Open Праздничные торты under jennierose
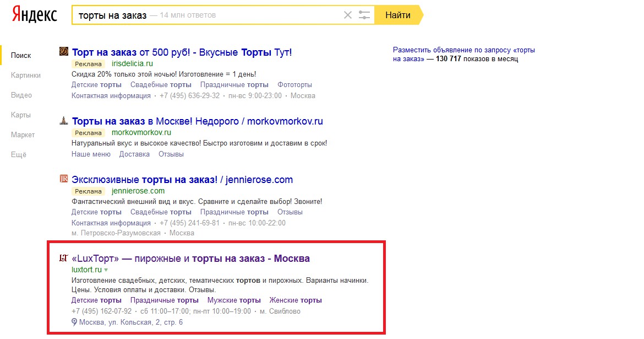This screenshot has height=339, width=644. 234,212
